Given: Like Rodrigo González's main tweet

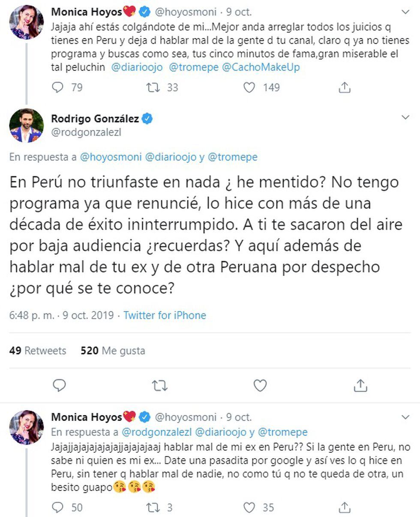Looking at the screenshot, I should tap(260, 385).
